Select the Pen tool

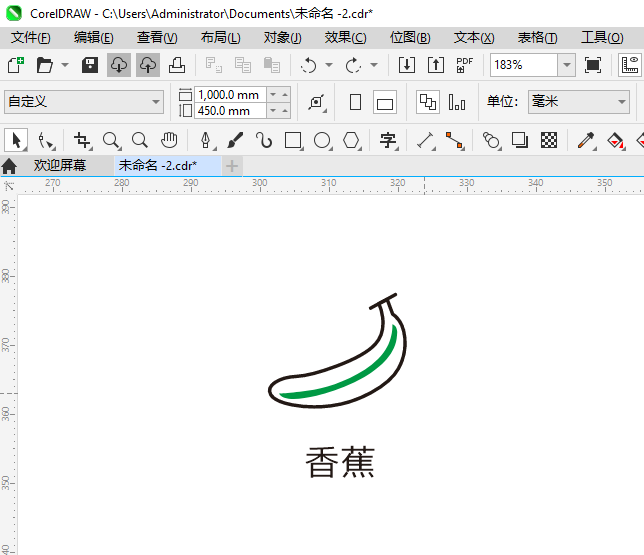(206, 140)
